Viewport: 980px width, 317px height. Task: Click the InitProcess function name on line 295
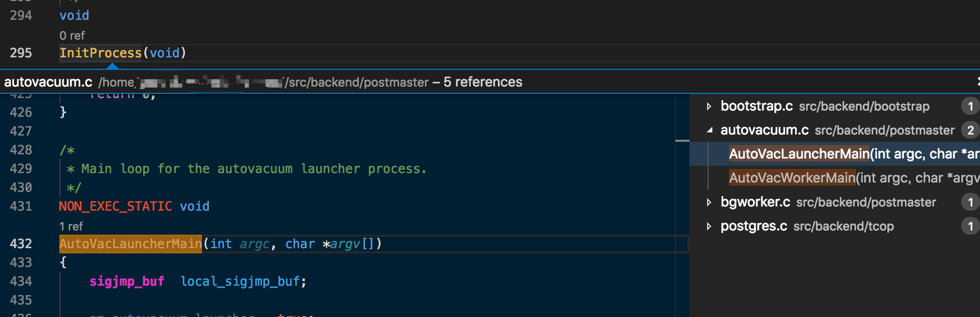pos(100,53)
